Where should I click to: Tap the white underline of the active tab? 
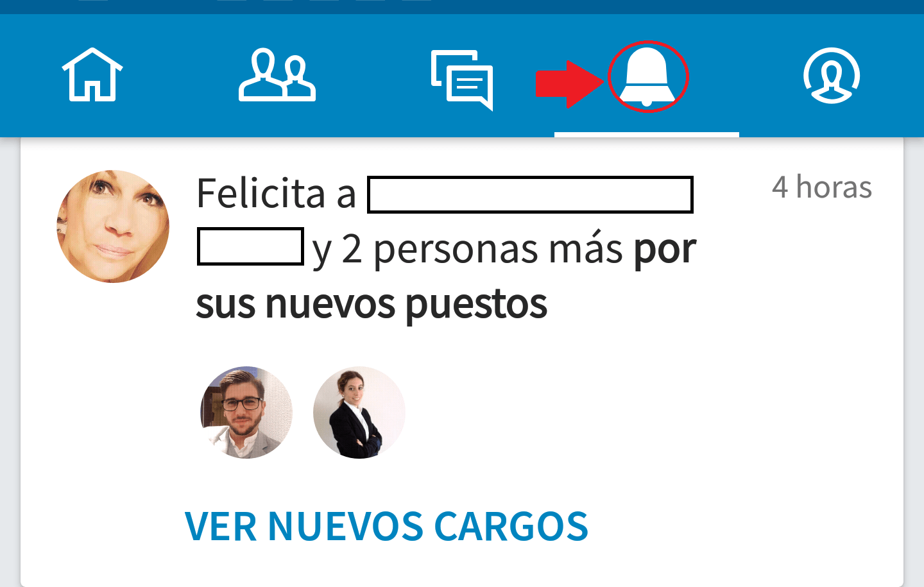pos(647,134)
